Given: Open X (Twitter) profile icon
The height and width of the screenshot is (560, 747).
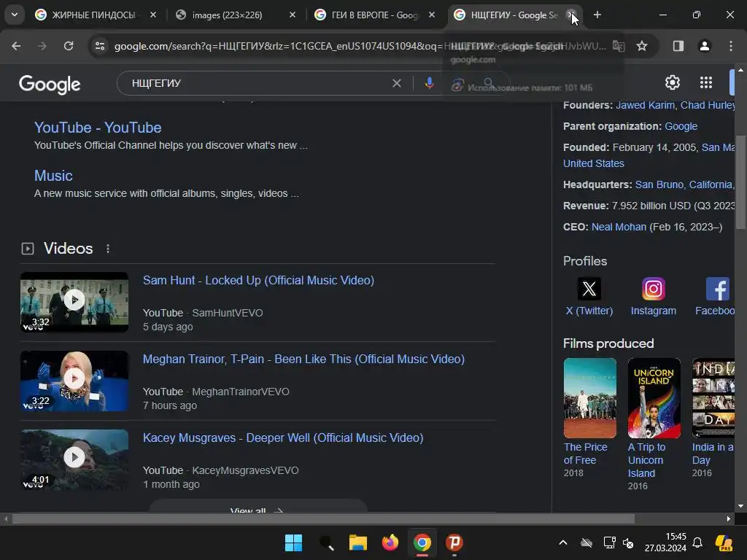Looking at the screenshot, I should pyautogui.click(x=589, y=289).
